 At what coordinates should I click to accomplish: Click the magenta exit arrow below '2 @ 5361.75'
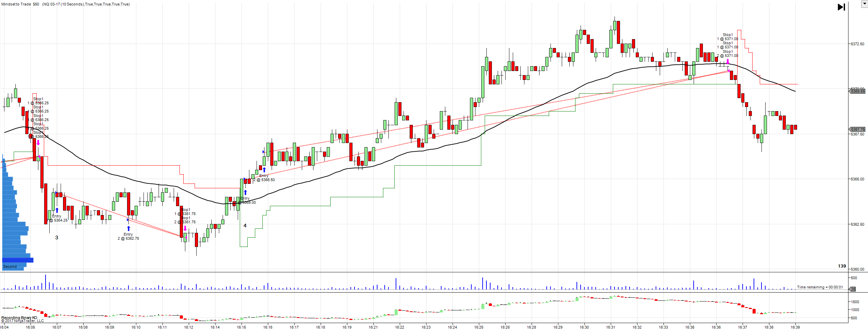(x=185, y=228)
